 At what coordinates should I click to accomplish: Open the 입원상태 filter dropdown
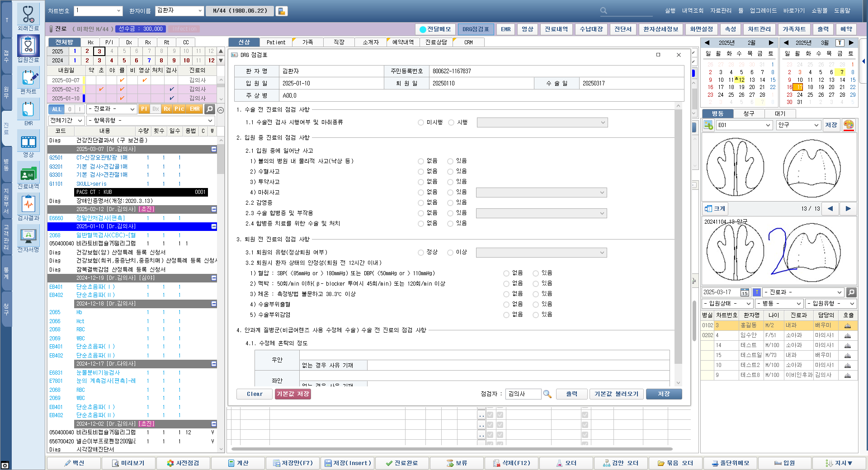click(727, 304)
